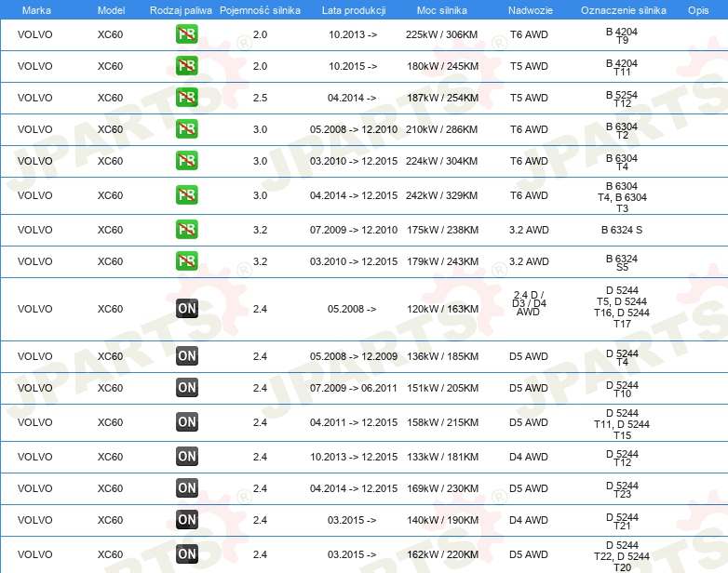Click the petrol fuel icon in the 225kW / 306KM row
This screenshot has height=573, width=728.
click(186, 34)
